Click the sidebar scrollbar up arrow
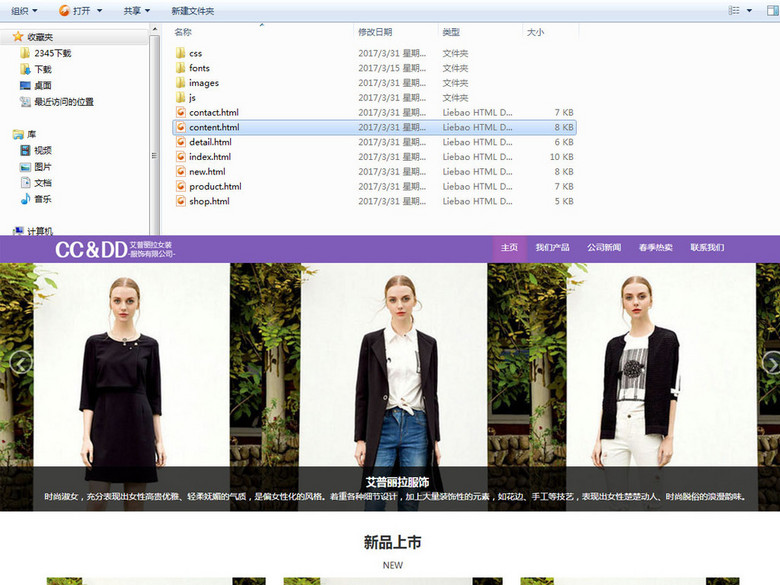 154,29
